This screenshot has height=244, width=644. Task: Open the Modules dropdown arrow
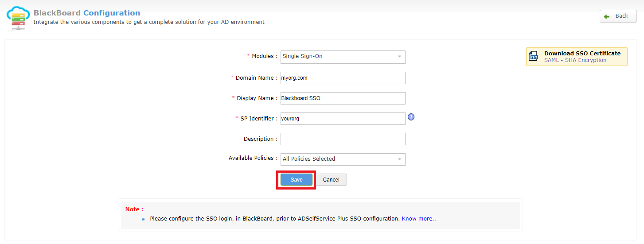click(x=399, y=57)
